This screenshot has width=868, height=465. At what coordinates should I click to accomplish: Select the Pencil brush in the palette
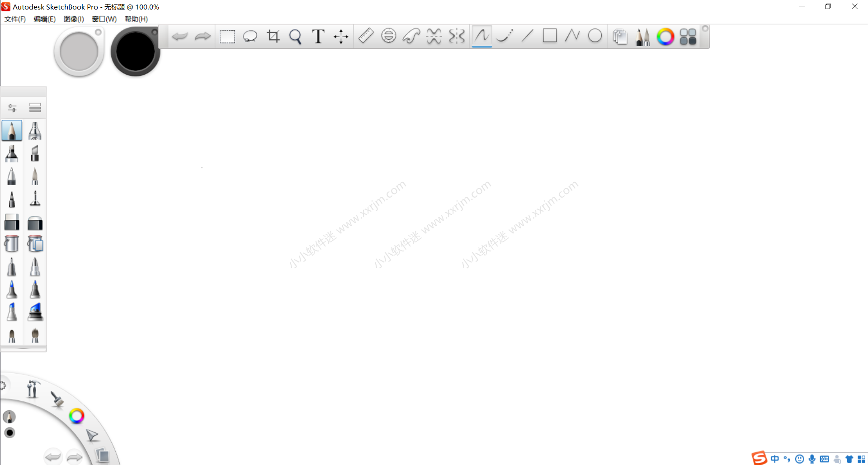(x=12, y=131)
